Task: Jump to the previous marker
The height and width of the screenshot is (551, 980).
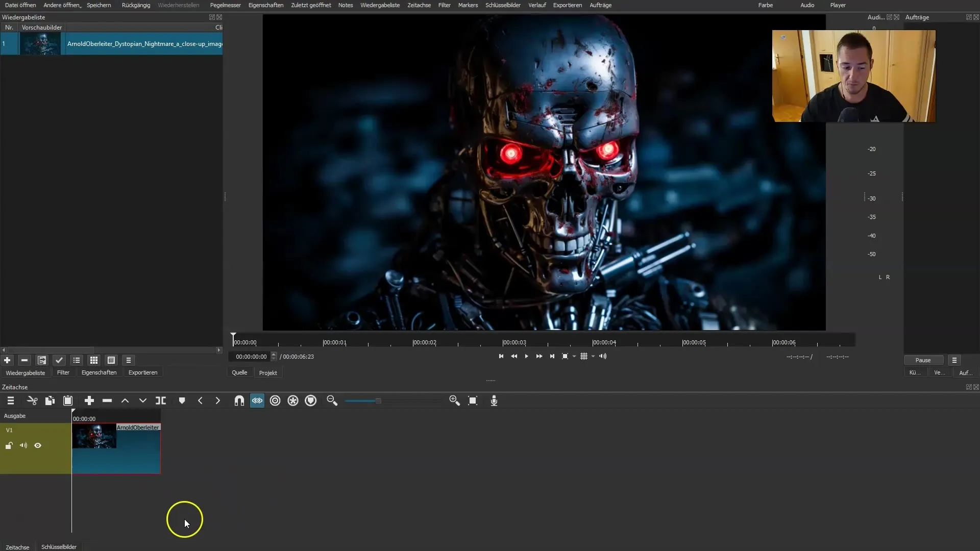Action: click(200, 401)
